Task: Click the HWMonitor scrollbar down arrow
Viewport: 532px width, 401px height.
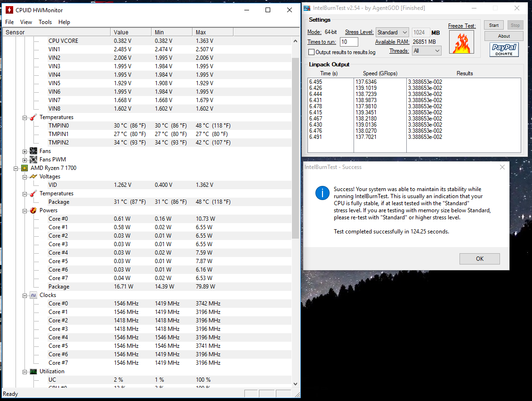Action: click(x=295, y=384)
